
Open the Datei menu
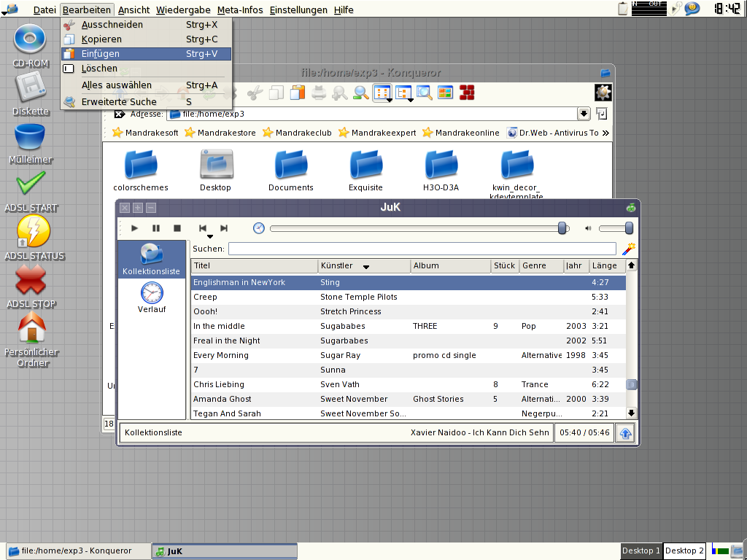coord(44,9)
